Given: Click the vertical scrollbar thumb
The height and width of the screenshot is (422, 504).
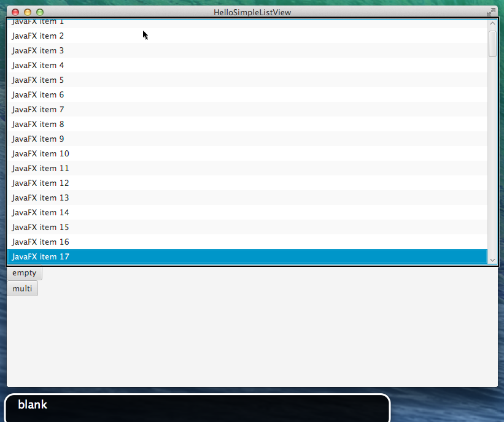Looking at the screenshot, I should tap(492, 44).
